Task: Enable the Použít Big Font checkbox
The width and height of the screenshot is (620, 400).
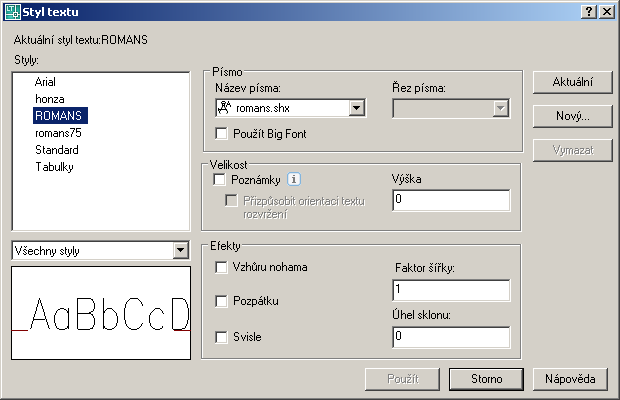Action: coord(222,133)
